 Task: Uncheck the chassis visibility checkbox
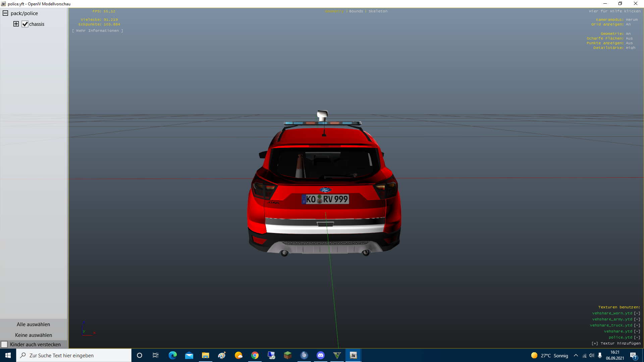point(25,24)
